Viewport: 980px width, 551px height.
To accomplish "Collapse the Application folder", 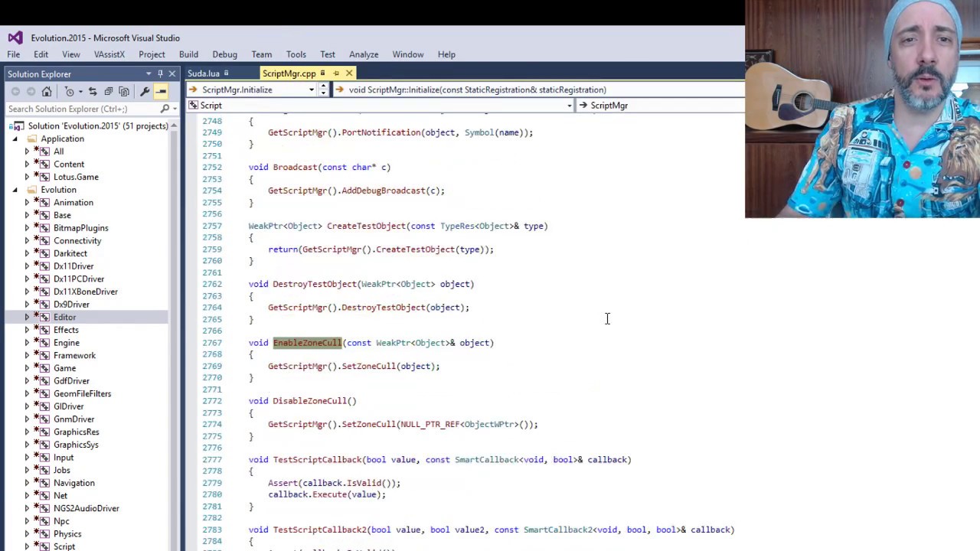I will click(15, 139).
